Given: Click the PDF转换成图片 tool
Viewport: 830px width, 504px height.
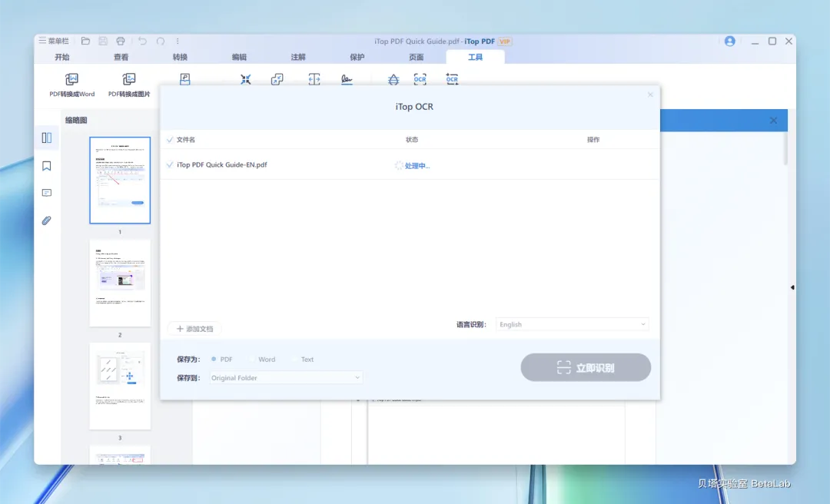Looking at the screenshot, I should coord(129,85).
